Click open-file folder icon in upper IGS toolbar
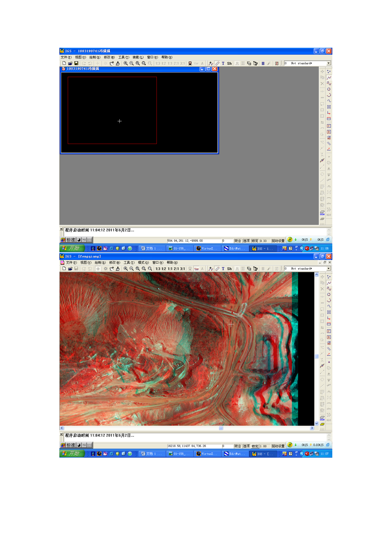 [x=70, y=63]
